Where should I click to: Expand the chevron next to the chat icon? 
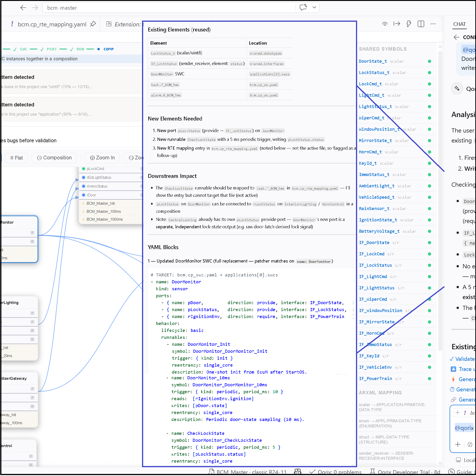tap(314, 7)
